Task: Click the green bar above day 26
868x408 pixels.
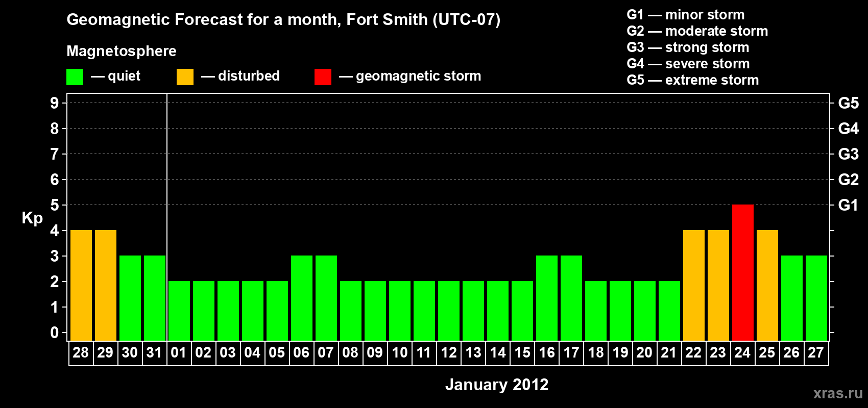Action: click(792, 298)
